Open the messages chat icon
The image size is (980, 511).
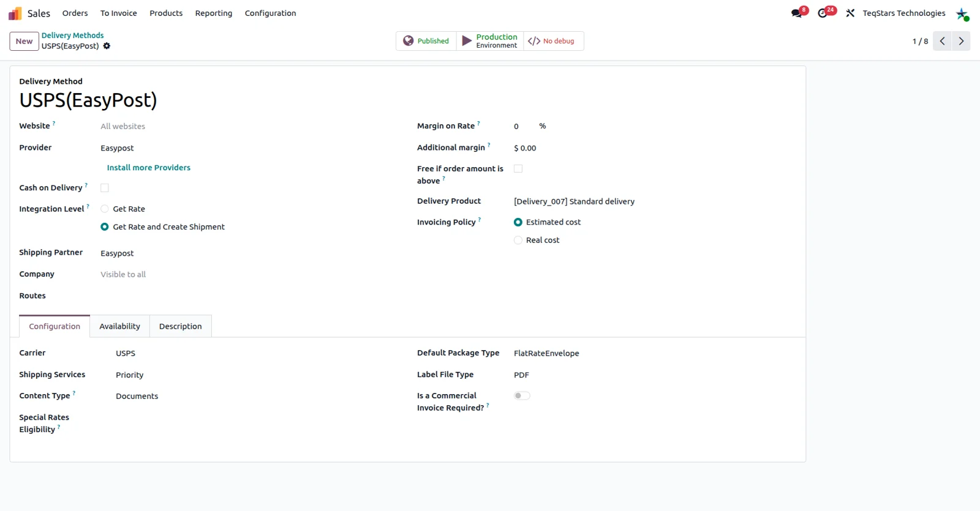797,13
